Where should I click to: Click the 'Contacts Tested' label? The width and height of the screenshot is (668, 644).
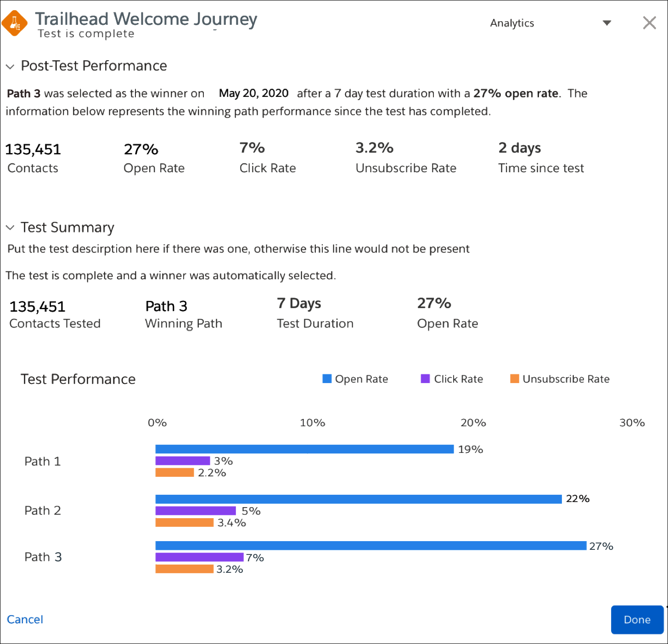[55, 323]
